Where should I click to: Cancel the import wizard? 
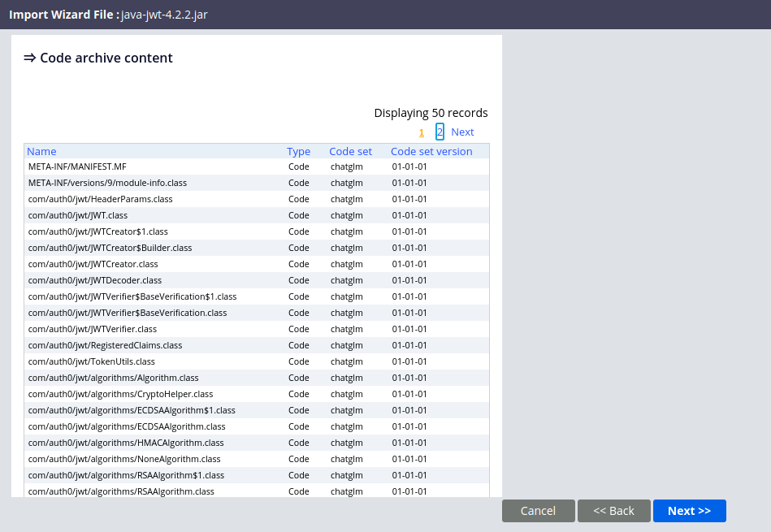coord(538,511)
